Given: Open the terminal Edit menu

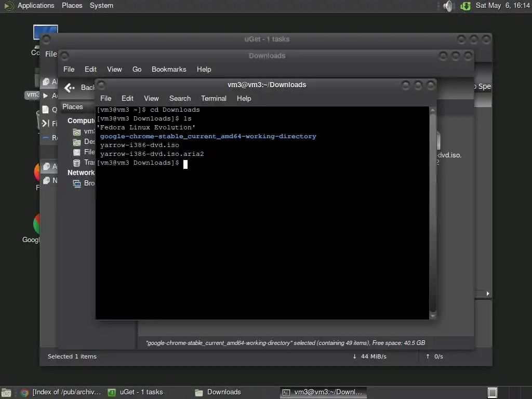Looking at the screenshot, I should coord(127,98).
